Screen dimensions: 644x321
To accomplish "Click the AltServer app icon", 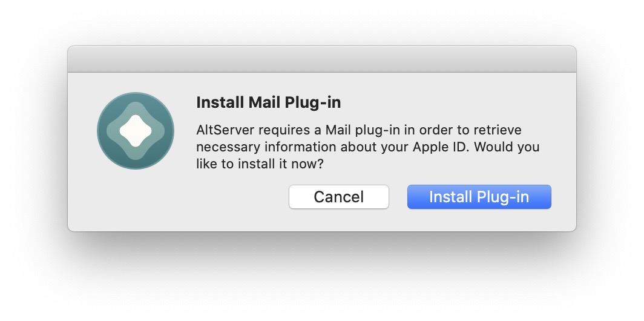I will (136, 131).
